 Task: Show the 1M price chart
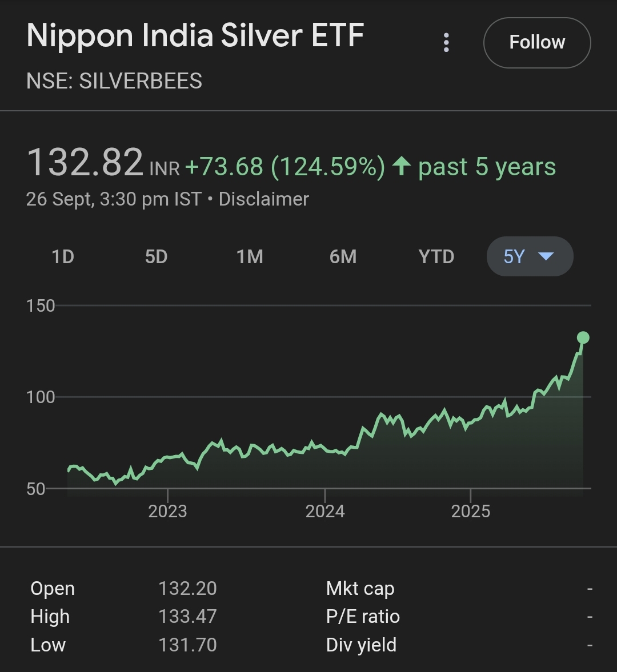[x=250, y=256]
